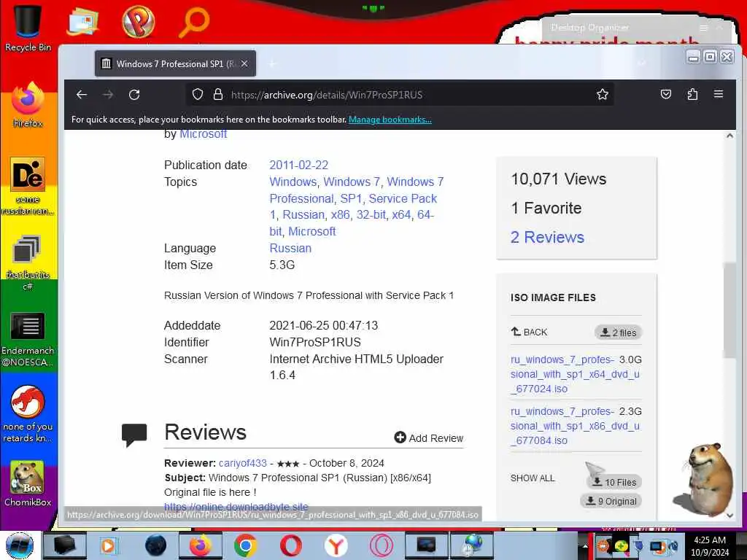Close the Windows 7 Professional SP1 tab
The image size is (747, 560).
[244, 63]
